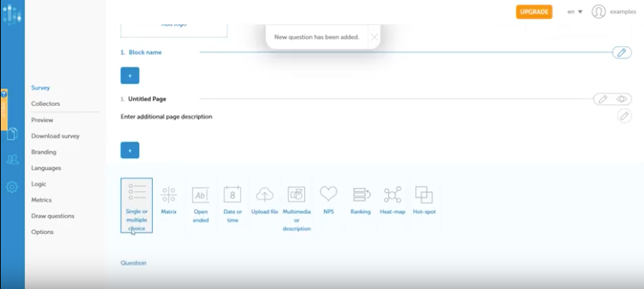644x289 pixels.
Task: Open the Collectors menu item
Action: click(45, 104)
